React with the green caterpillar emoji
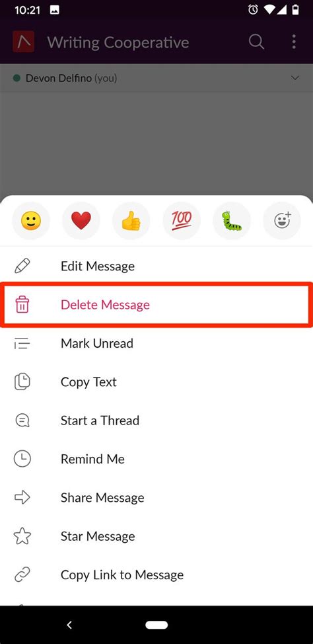Screen dimensions: 313x644 coord(232,221)
